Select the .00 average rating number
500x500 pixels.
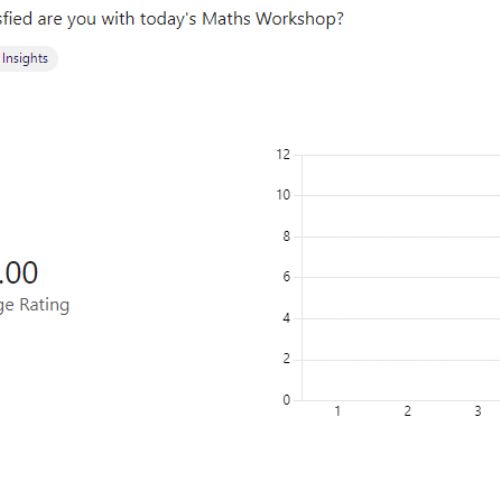19,273
